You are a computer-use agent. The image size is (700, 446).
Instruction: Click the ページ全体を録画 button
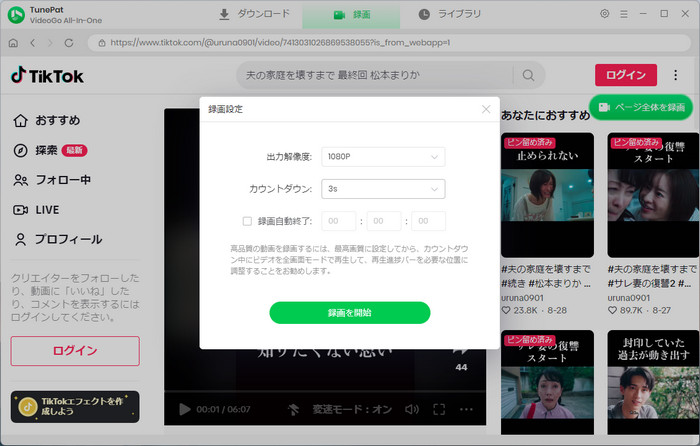(x=641, y=107)
